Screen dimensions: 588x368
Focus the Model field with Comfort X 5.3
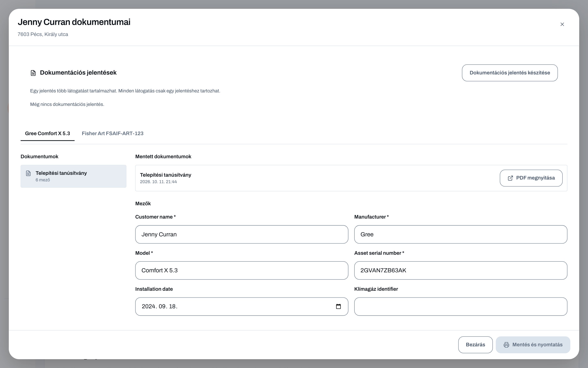coord(242,270)
